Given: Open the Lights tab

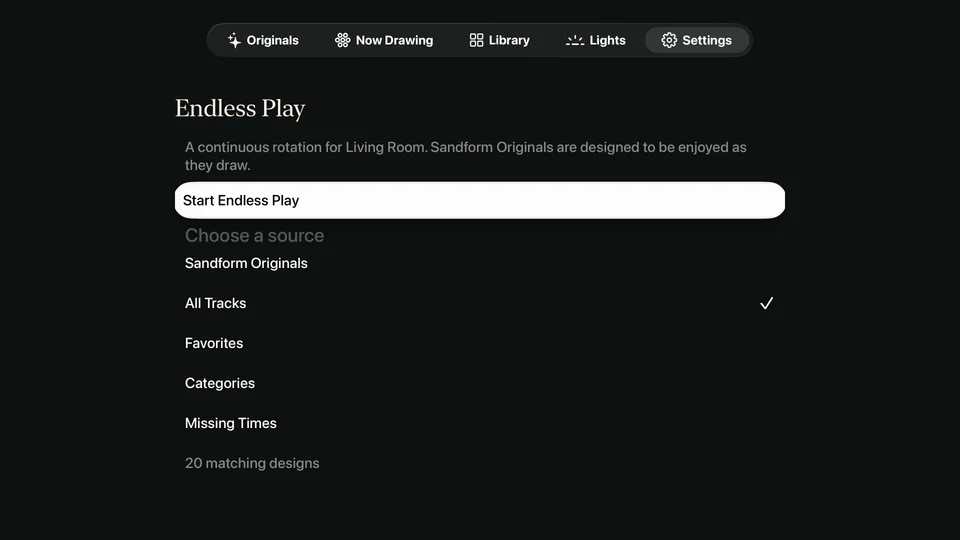Looking at the screenshot, I should pyautogui.click(x=596, y=40).
